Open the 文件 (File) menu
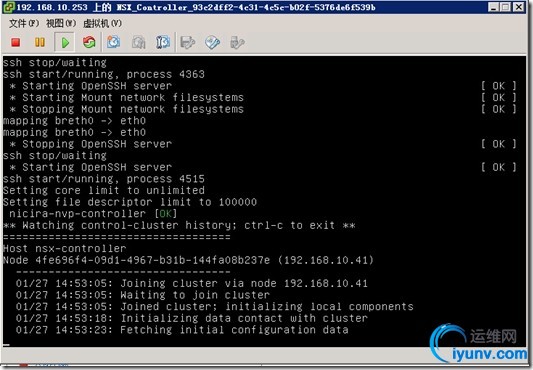Viewport: 533px width, 370px height. pyautogui.click(x=24, y=23)
